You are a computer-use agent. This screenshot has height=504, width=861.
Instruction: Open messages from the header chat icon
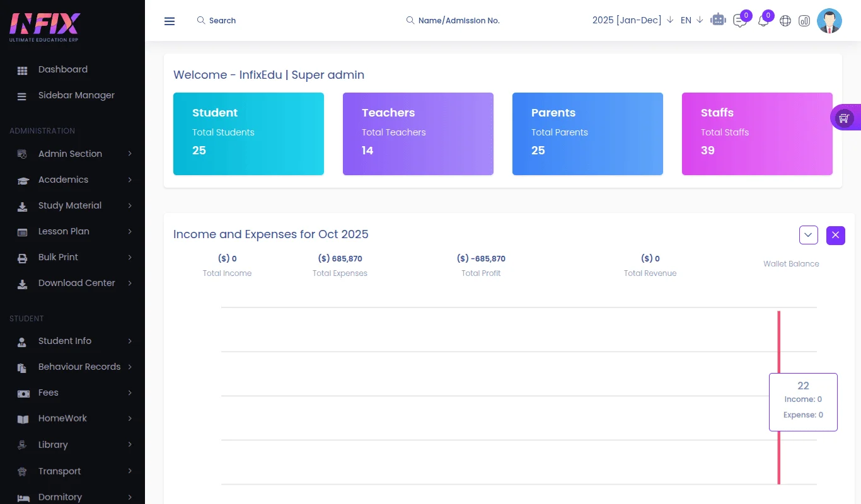[739, 21]
